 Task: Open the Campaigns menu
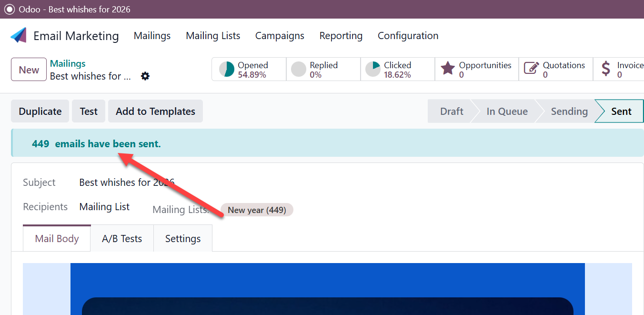pyautogui.click(x=280, y=36)
